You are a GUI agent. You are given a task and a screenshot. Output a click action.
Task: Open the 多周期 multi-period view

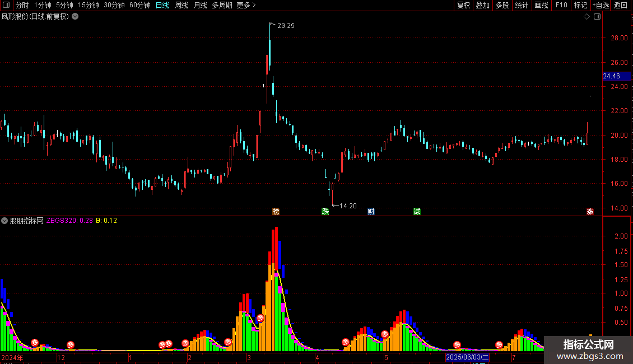click(222, 5)
